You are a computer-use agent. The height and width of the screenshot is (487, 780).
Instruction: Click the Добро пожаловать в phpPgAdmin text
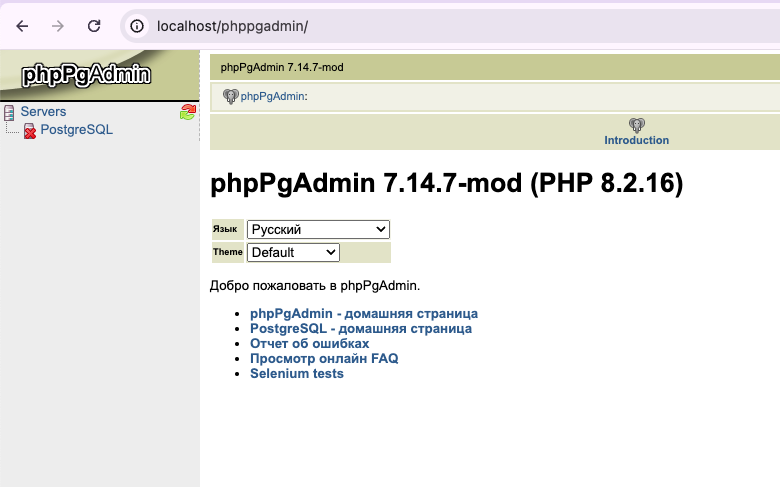pyautogui.click(x=315, y=286)
